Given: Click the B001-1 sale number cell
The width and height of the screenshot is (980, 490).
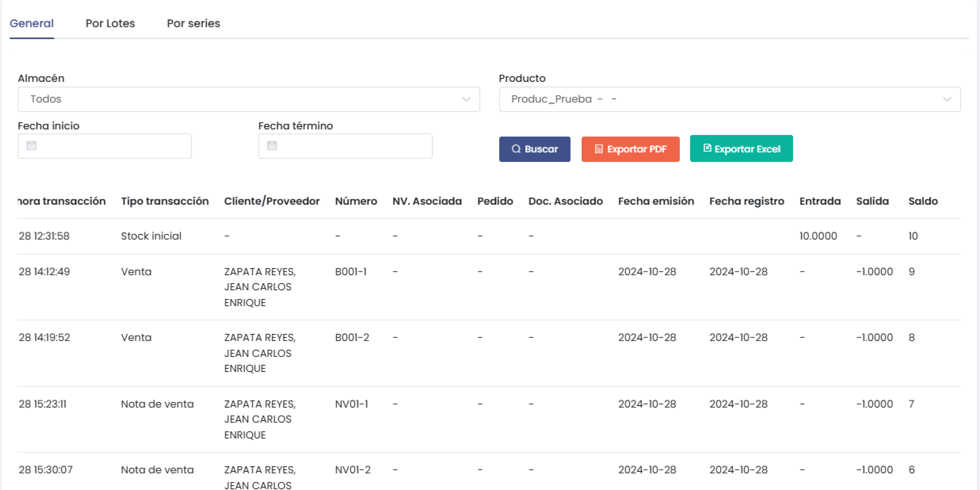Looking at the screenshot, I should tap(350, 272).
